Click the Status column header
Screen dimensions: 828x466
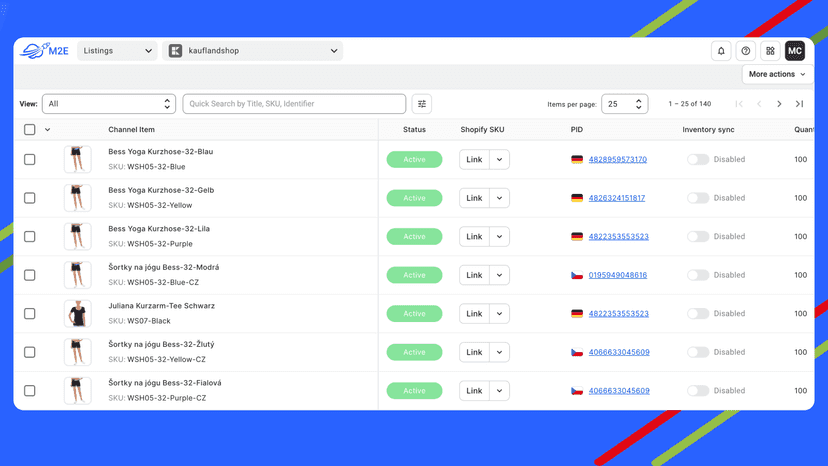pyautogui.click(x=415, y=129)
